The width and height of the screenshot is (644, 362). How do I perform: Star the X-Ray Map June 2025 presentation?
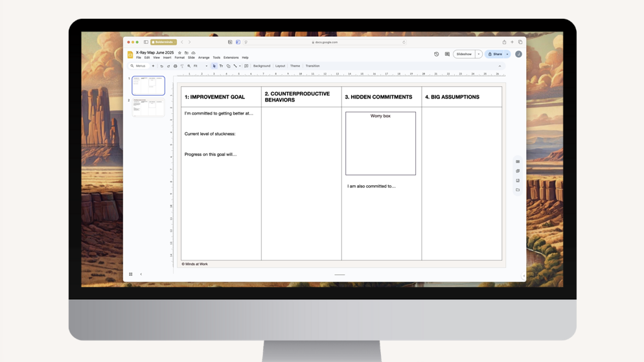click(x=179, y=52)
